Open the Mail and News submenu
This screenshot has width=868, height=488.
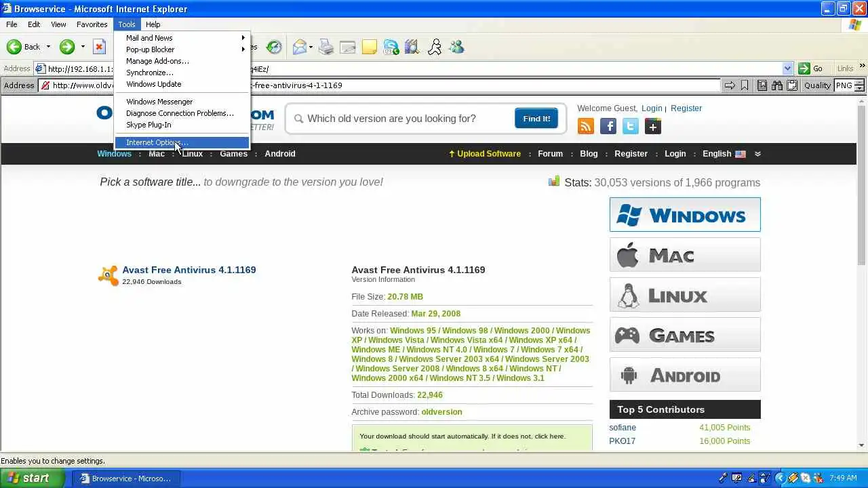tap(182, 38)
